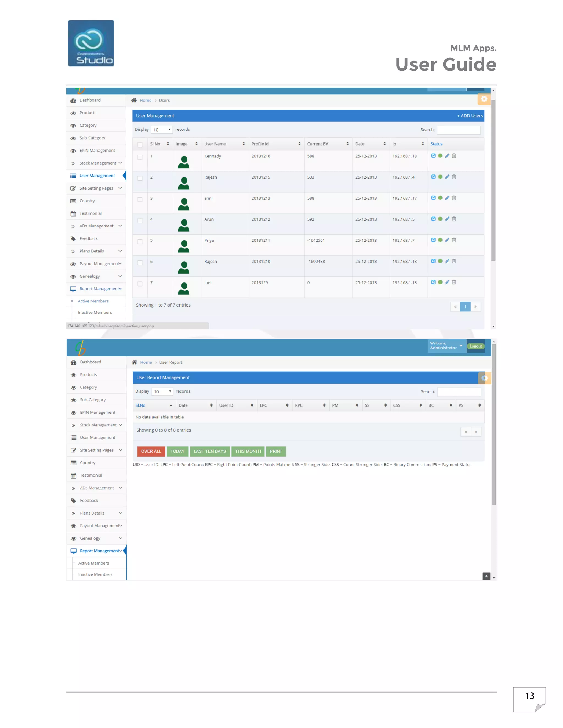
Task: Click Search field in User Report Management
Action: (x=459, y=392)
